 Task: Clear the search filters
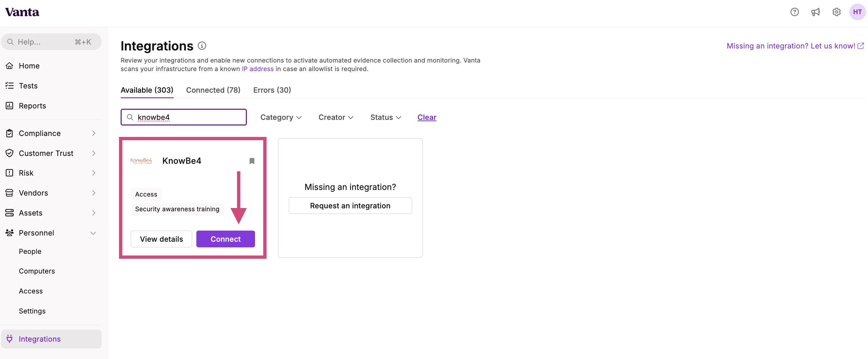click(x=427, y=117)
